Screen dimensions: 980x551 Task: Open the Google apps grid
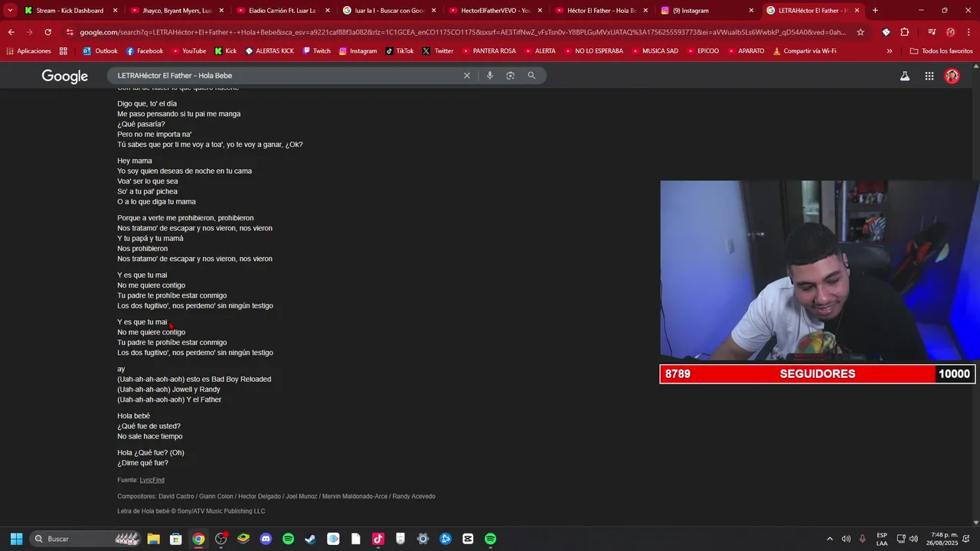[929, 76]
